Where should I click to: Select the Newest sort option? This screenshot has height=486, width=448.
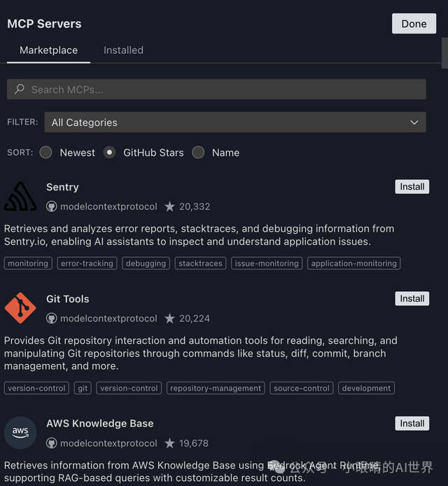tap(46, 153)
